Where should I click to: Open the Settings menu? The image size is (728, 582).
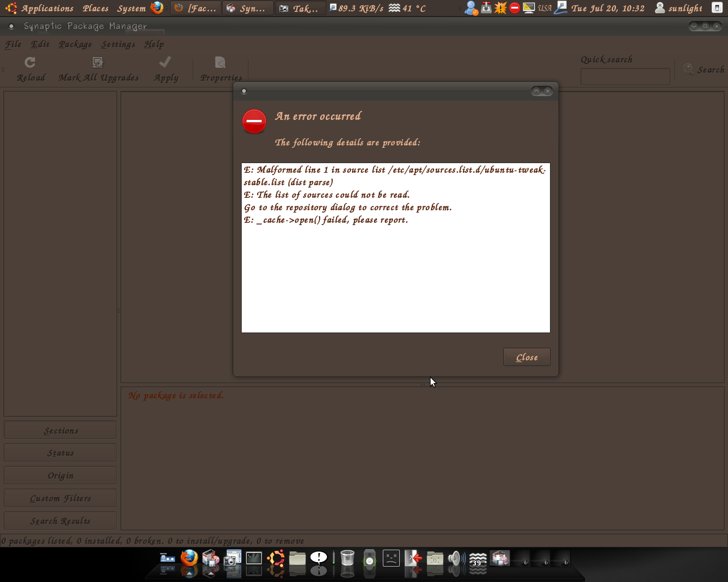(x=118, y=44)
